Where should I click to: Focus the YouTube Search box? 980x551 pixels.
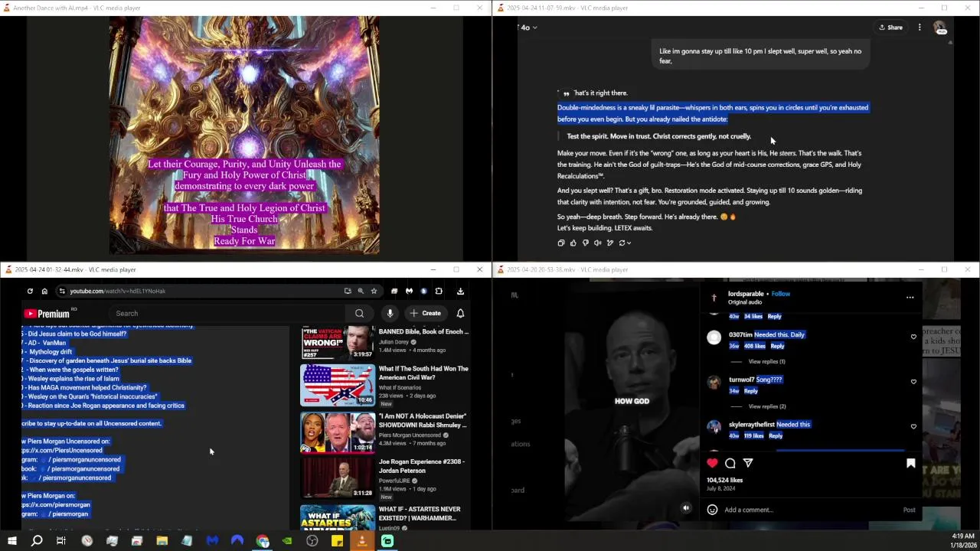coord(226,313)
